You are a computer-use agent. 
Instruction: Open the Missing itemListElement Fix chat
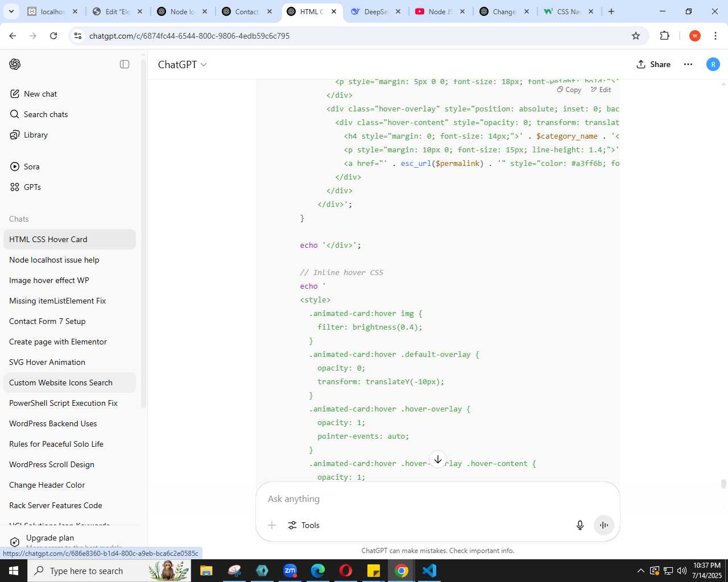[69, 301]
